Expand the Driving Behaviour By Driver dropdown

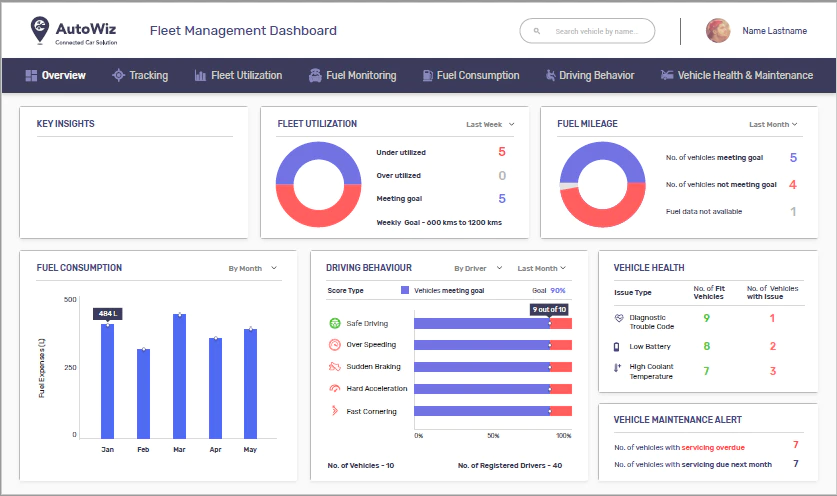478,268
